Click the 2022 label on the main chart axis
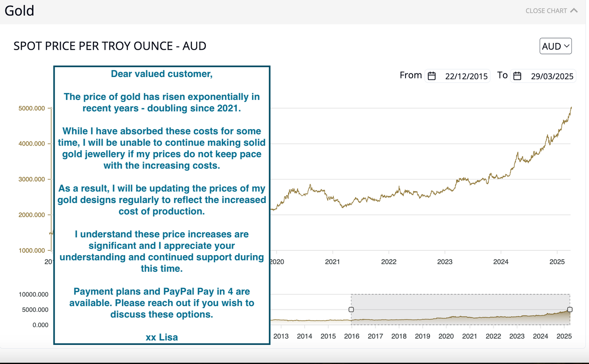Image resolution: width=589 pixels, height=364 pixels. [x=388, y=262]
